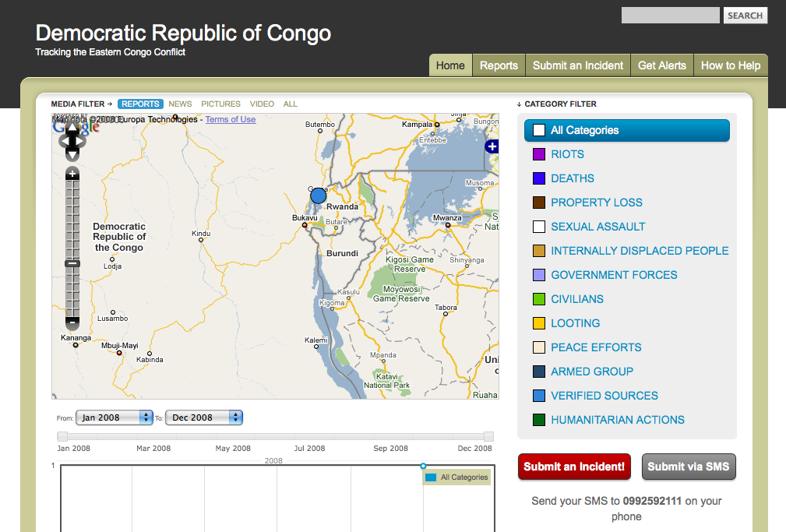The width and height of the screenshot is (786, 532).
Task: Open the map Terms of Use link
Action: 231,119
